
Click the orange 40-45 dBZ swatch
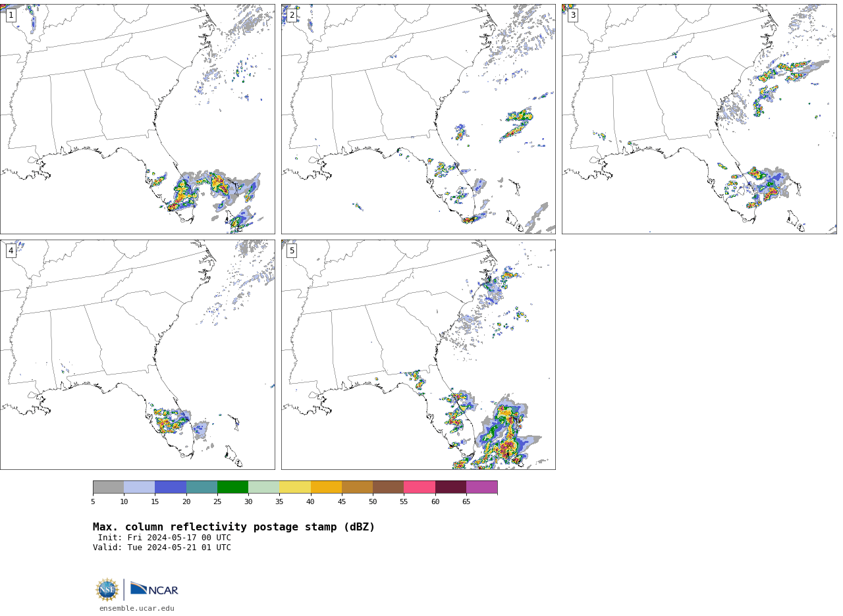coord(326,487)
